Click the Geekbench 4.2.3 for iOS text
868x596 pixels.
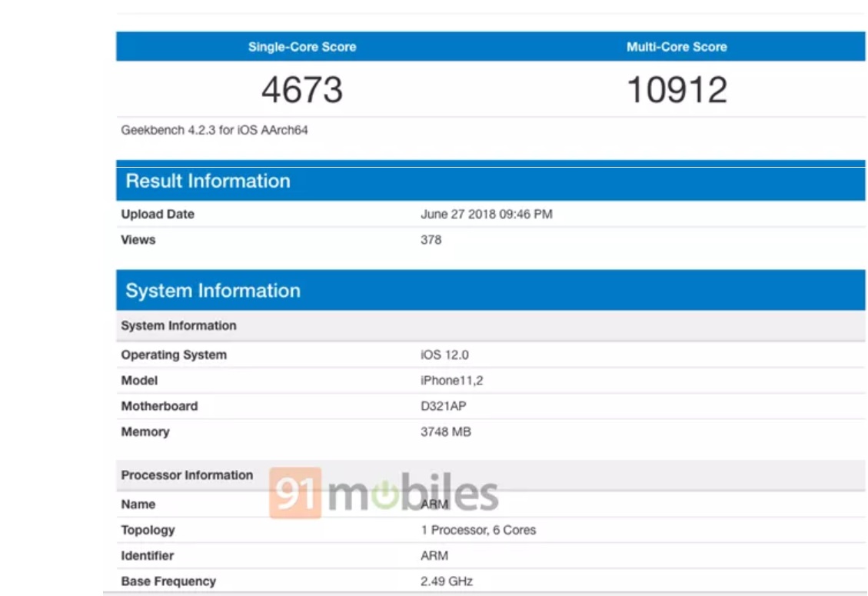[x=215, y=131]
